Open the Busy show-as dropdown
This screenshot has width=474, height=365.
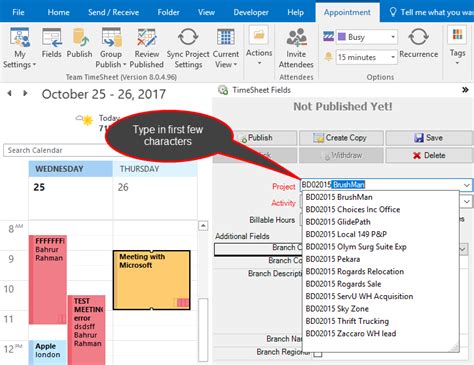tap(393, 37)
